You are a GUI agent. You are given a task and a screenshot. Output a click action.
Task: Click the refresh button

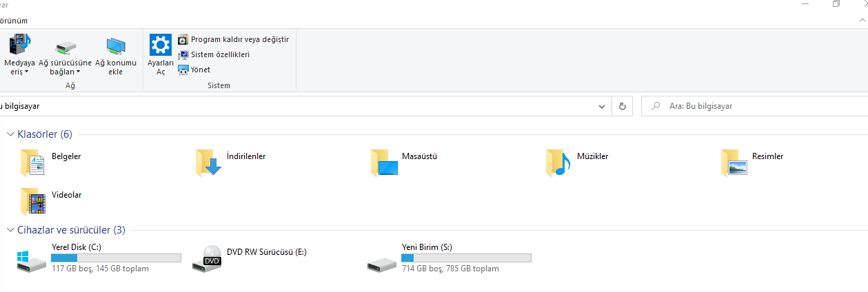point(622,107)
